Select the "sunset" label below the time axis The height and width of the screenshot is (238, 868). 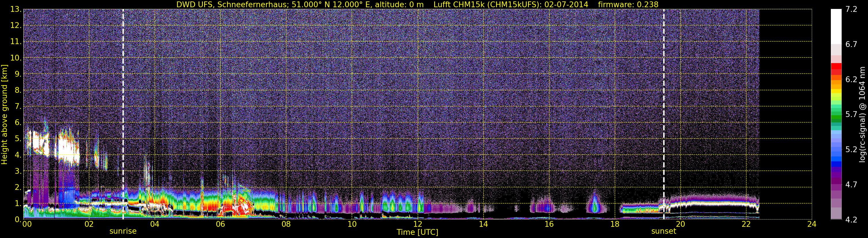point(664,231)
